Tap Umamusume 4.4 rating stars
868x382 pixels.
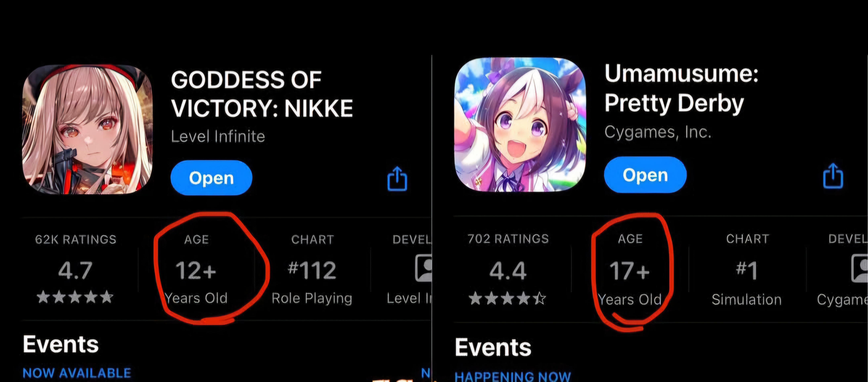[x=508, y=298]
